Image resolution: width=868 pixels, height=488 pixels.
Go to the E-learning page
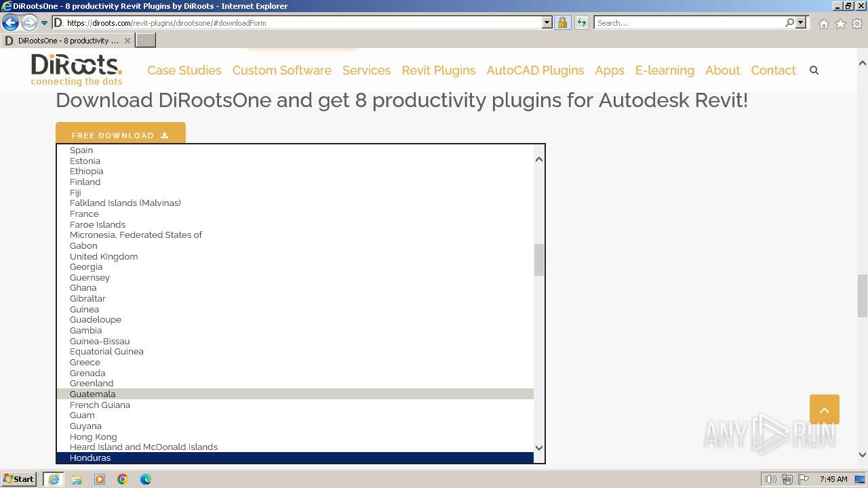coord(665,70)
